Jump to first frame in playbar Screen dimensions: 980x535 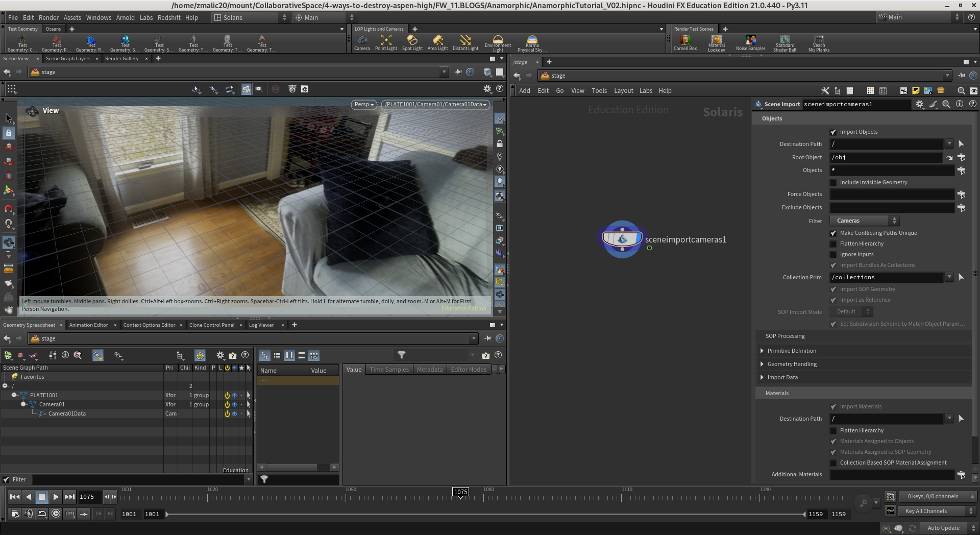(x=15, y=497)
